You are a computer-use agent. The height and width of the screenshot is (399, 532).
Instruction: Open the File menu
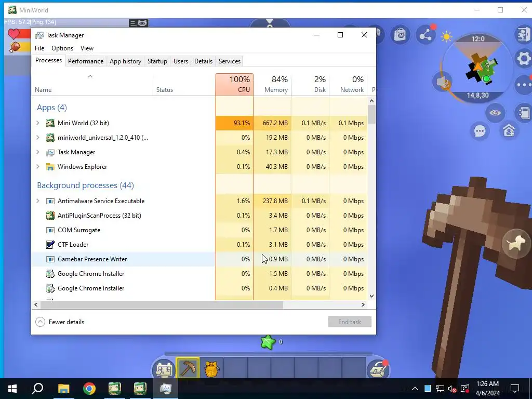coord(39,48)
